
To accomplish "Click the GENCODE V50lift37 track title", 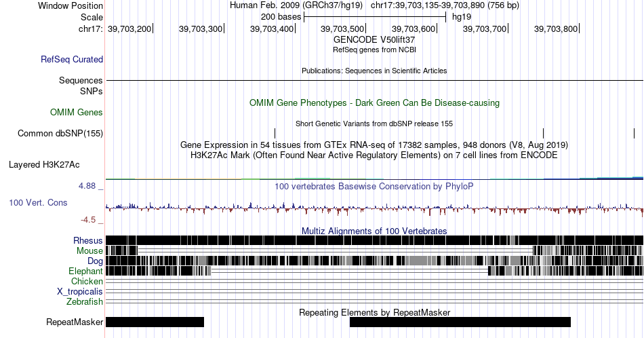I will tap(374, 40).
